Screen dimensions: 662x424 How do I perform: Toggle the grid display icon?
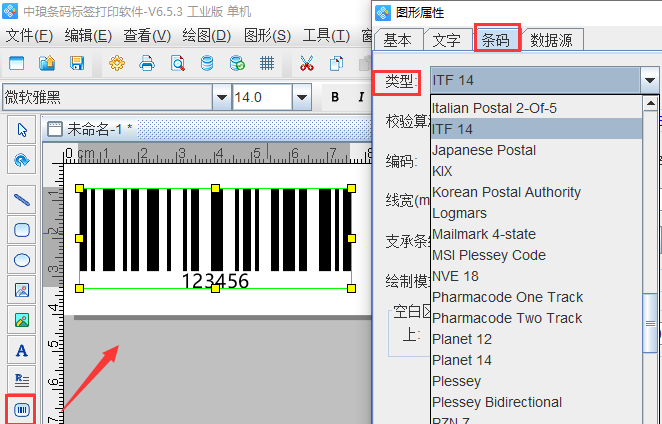[x=267, y=64]
